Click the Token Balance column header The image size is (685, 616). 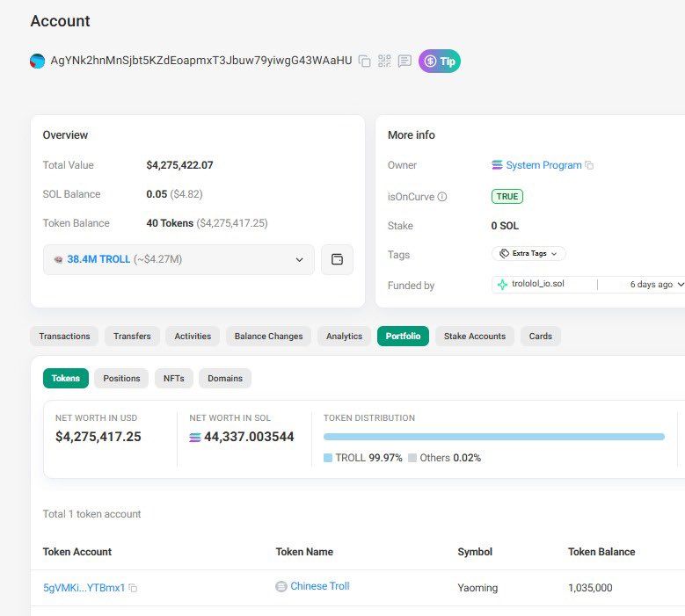(x=601, y=552)
